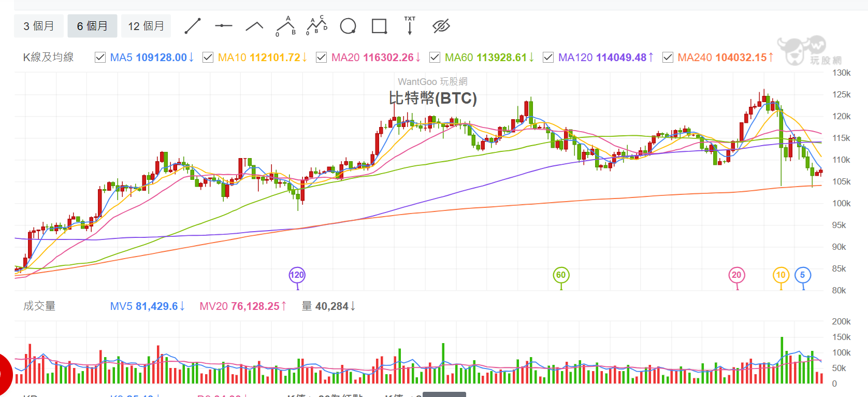Uncheck the MA5 moving average checkbox

coord(100,58)
